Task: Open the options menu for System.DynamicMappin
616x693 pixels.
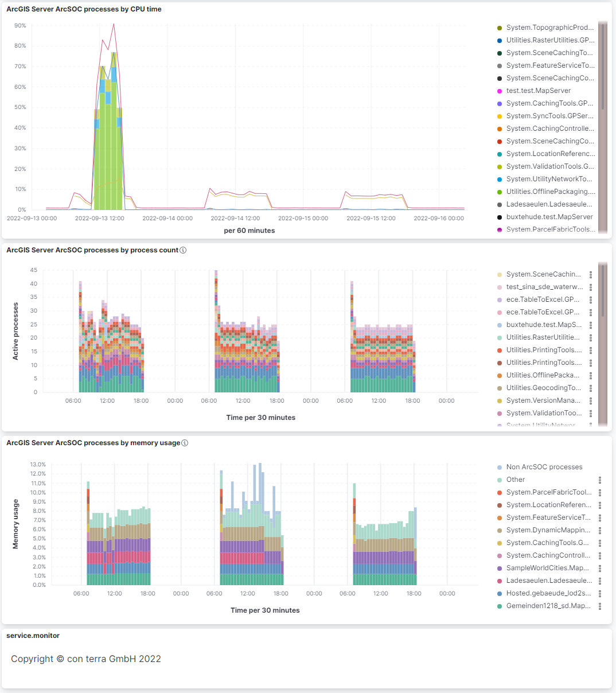Action: tap(601, 530)
